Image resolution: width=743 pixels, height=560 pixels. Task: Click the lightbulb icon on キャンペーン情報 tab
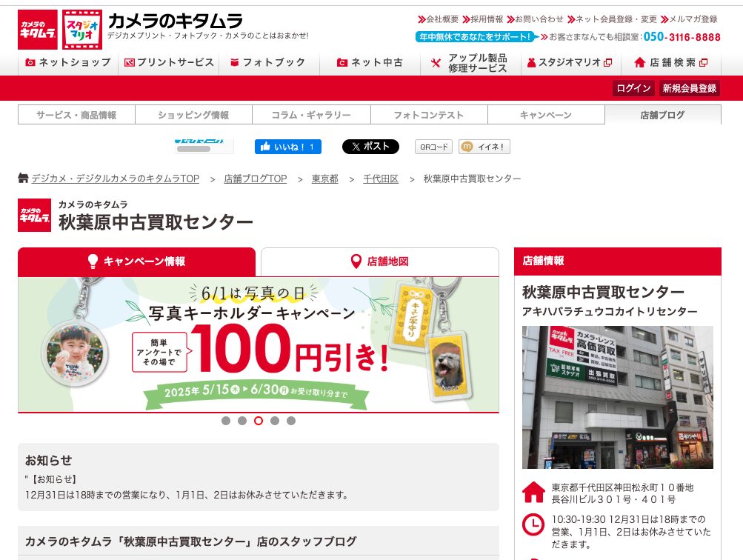[93, 261]
